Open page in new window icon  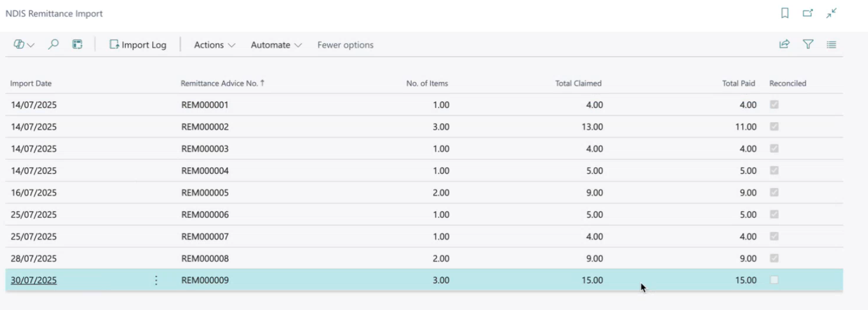point(807,13)
